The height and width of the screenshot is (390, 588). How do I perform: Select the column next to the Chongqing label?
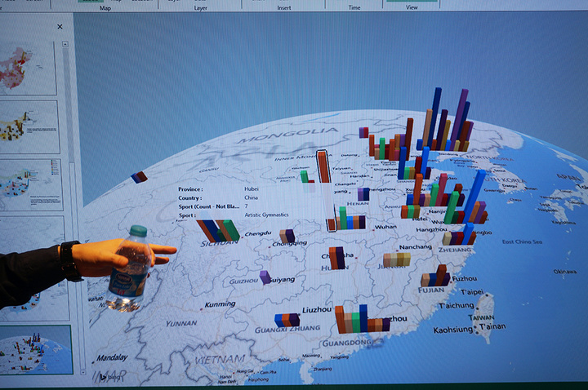287,236
